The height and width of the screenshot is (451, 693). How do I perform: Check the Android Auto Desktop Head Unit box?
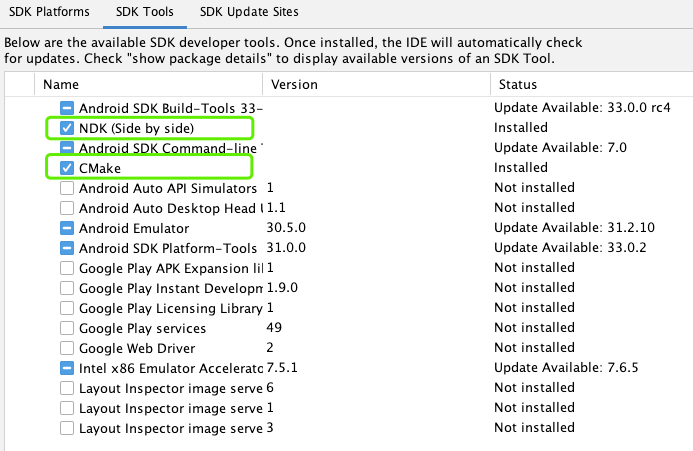point(67,208)
